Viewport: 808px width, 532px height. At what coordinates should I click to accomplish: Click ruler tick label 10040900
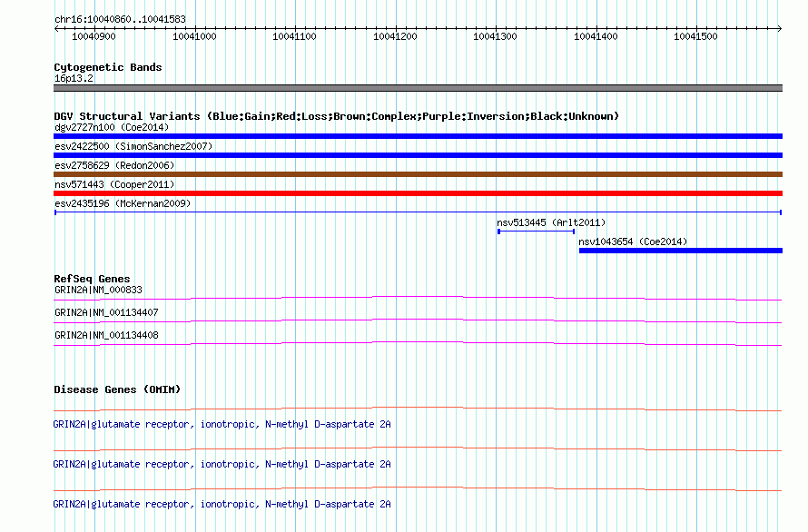94,36
